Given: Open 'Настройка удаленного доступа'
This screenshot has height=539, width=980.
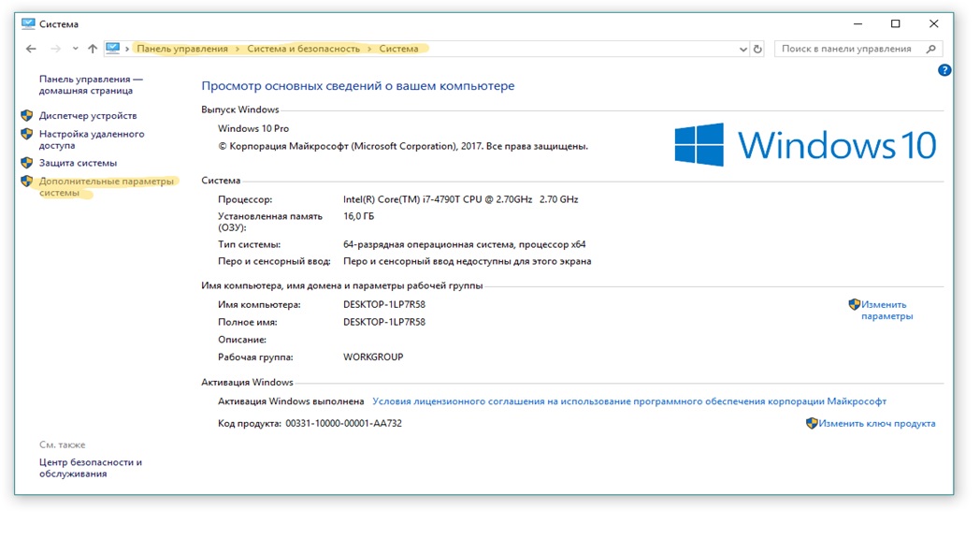Looking at the screenshot, I should coord(92,139).
